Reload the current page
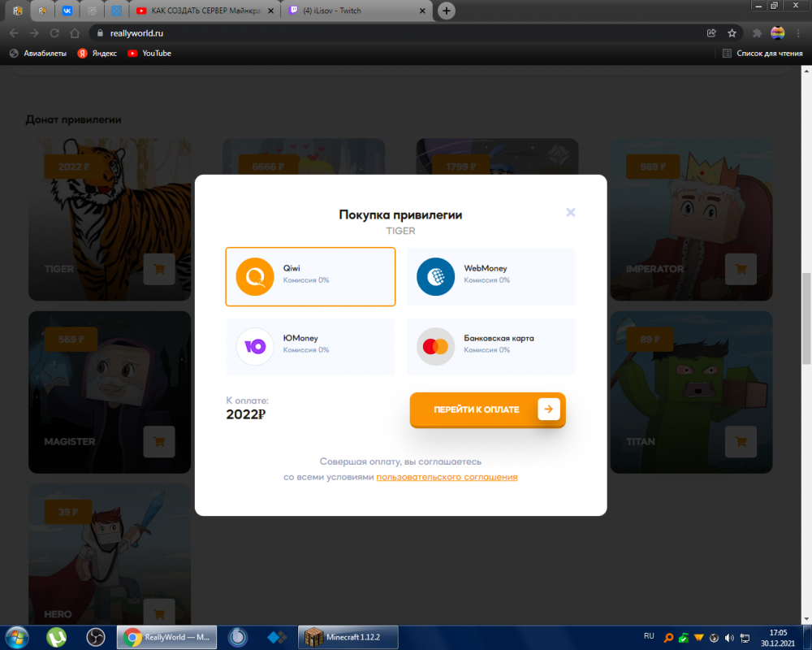Viewport: 812px width, 650px height. [x=54, y=33]
